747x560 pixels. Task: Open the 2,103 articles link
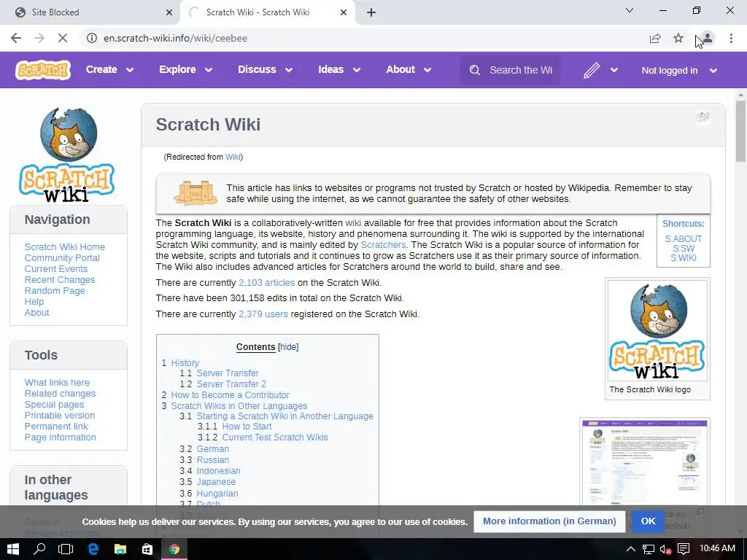266,282
